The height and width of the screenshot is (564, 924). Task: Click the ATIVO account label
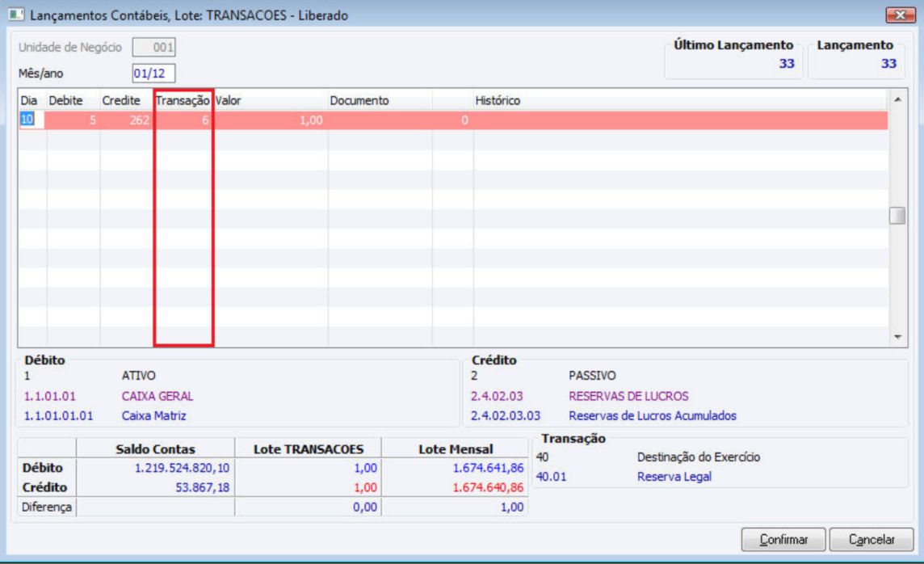[x=138, y=376]
